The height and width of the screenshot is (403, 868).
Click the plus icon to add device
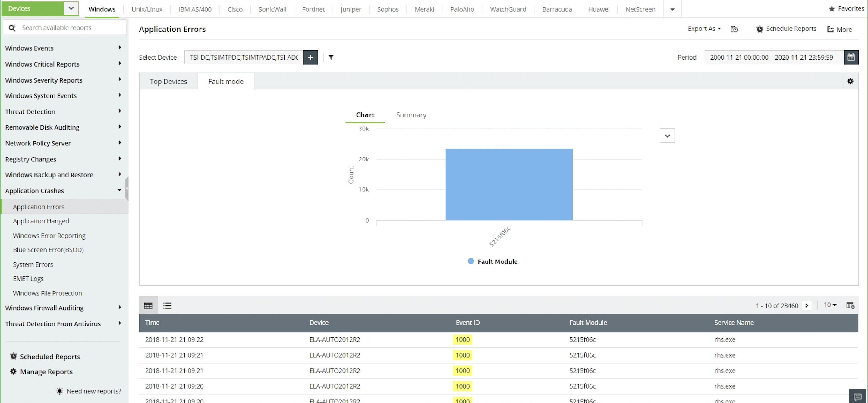click(310, 57)
